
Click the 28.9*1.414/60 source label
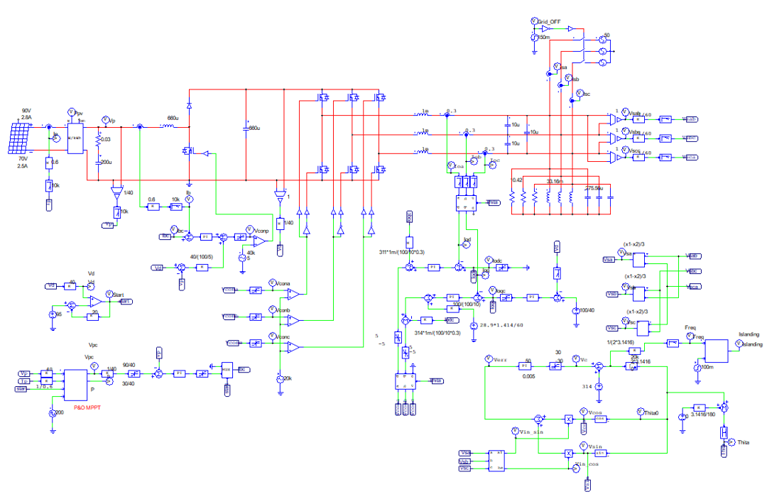click(501, 325)
